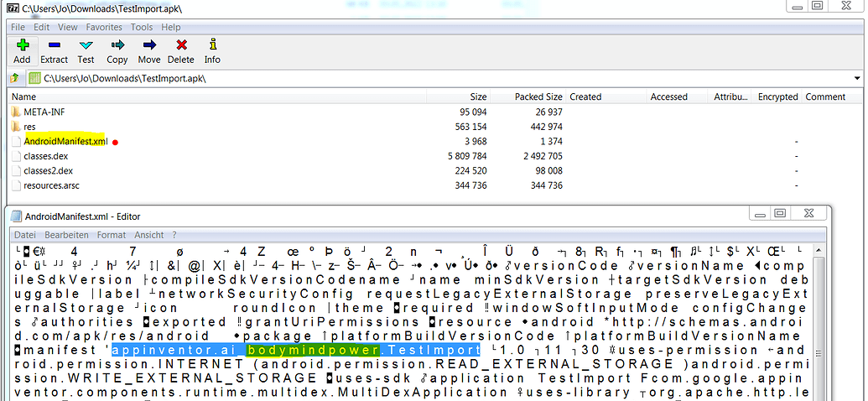The height and width of the screenshot is (401, 868).
Task: Select the AndroidManifest.xml file
Action: pyautogui.click(x=65, y=141)
